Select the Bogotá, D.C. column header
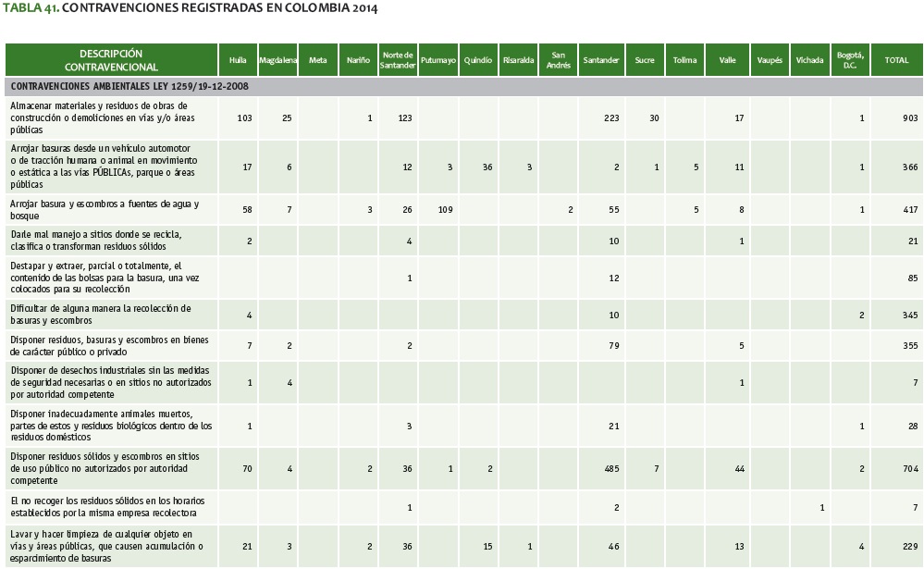Screen dimensions: 924x569 [x=850, y=60]
